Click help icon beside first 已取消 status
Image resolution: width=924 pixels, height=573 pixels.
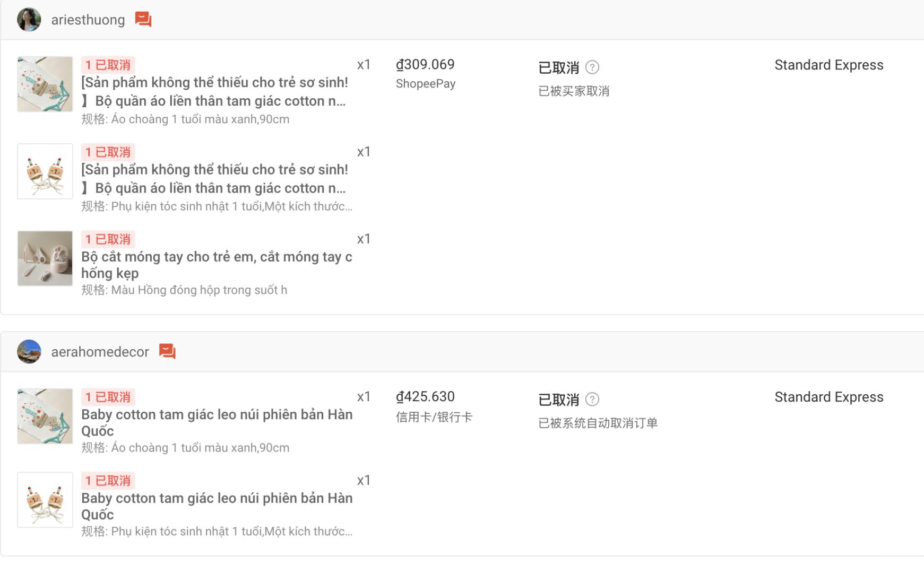point(592,67)
